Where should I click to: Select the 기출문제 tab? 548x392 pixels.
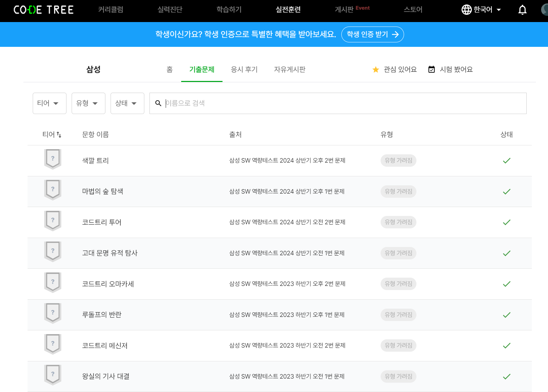[x=202, y=70]
